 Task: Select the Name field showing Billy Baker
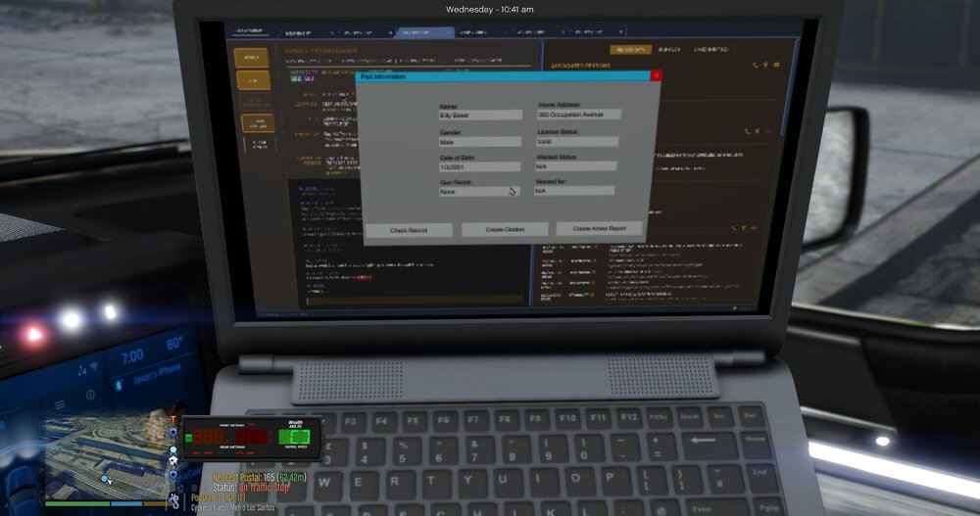[480, 116]
